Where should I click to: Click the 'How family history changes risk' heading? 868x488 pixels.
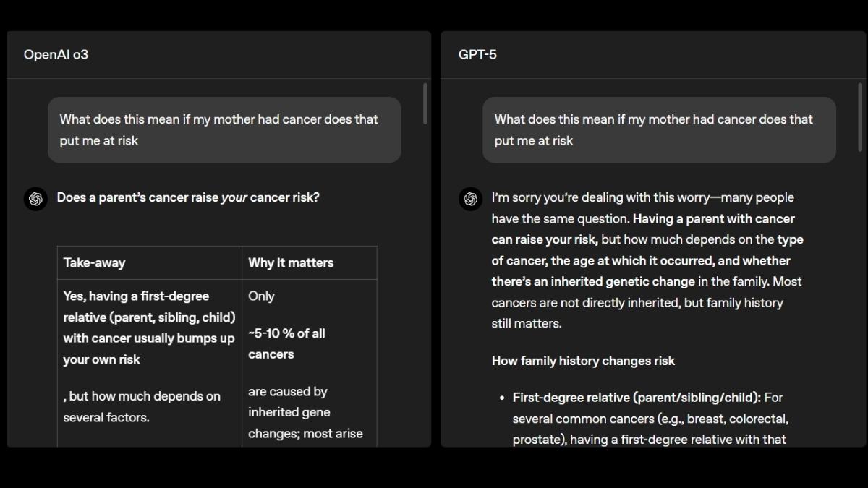(583, 360)
